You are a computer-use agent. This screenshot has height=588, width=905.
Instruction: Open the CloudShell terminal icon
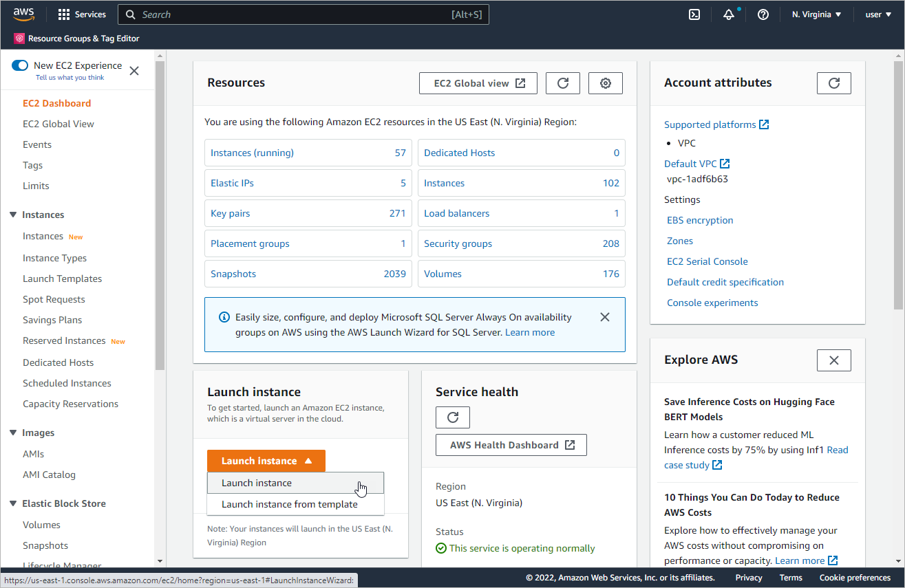(x=694, y=14)
